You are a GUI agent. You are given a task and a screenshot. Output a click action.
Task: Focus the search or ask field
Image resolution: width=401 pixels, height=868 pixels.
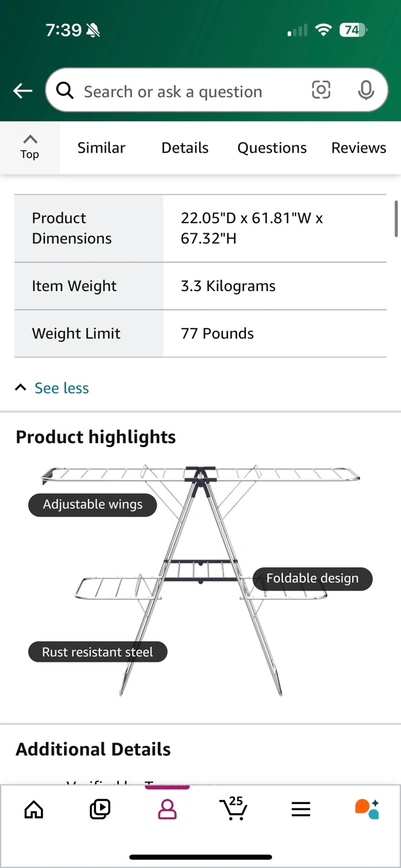pos(181,91)
